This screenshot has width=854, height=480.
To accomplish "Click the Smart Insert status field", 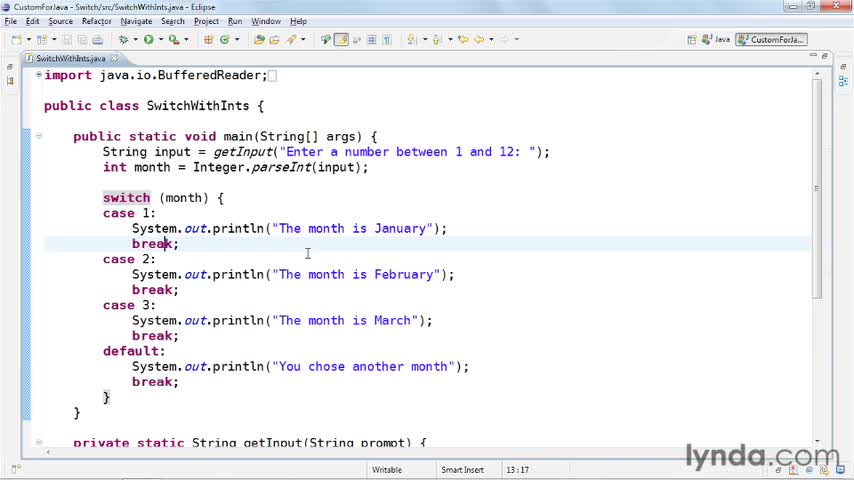I will click(462, 470).
